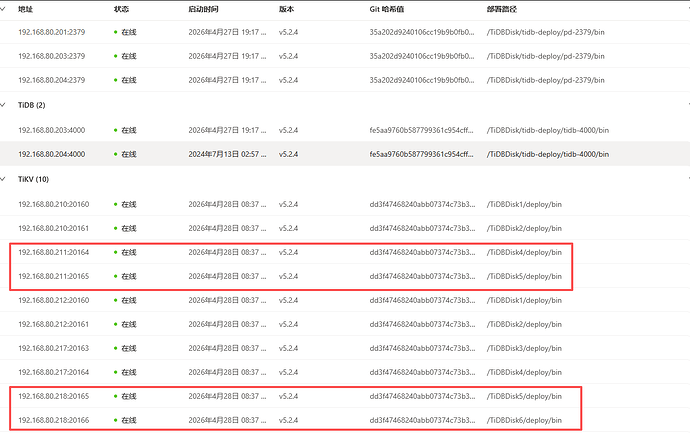Viewport: 690px width, 442px height.
Task: Click /TiDBDisk3/deploy/bin path
Action: click(x=524, y=348)
